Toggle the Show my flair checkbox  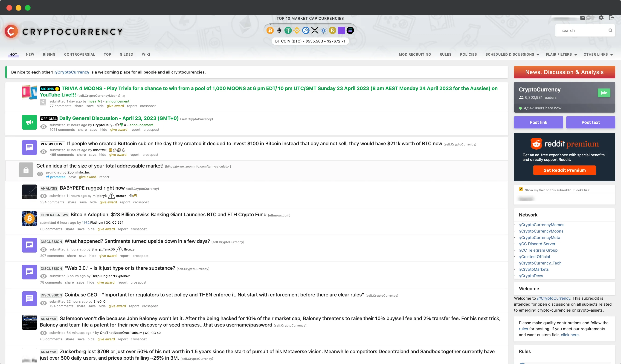coord(521,189)
